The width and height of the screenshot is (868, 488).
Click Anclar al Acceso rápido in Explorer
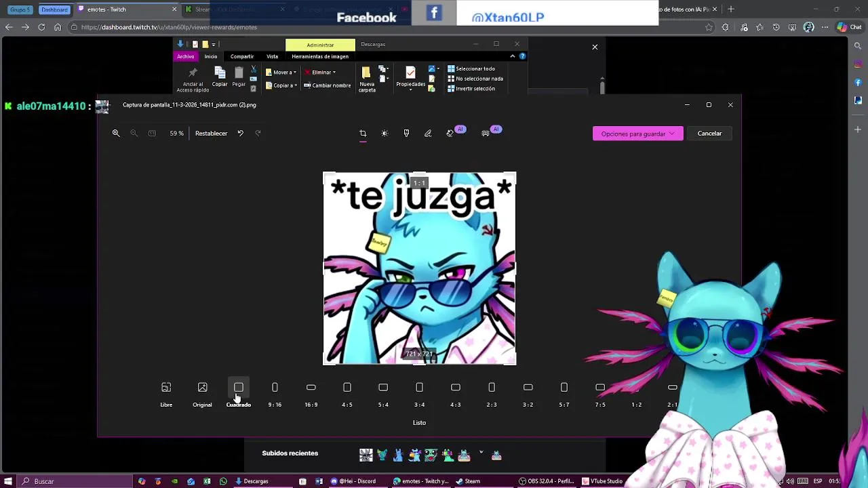tap(193, 79)
